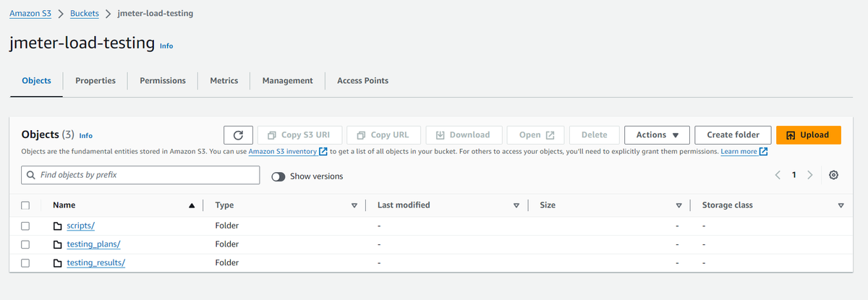The width and height of the screenshot is (868, 300).
Task: Select the Access Points tab
Action: (x=363, y=81)
